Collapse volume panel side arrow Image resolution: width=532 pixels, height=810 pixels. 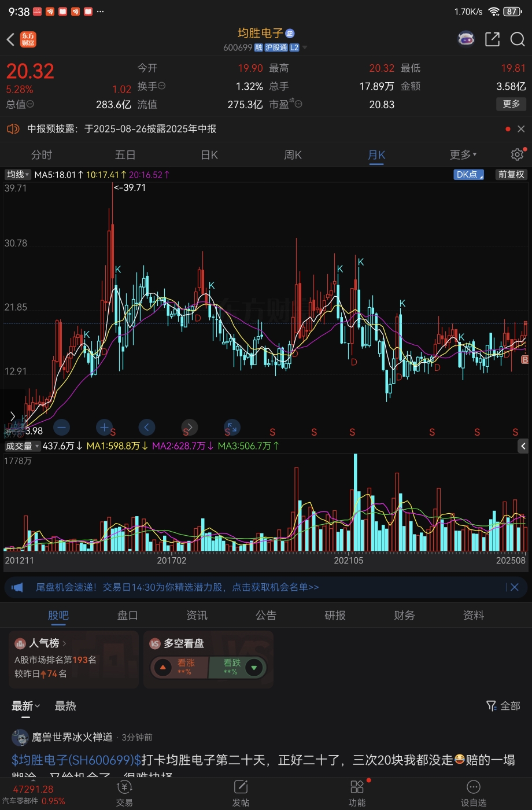click(x=523, y=446)
